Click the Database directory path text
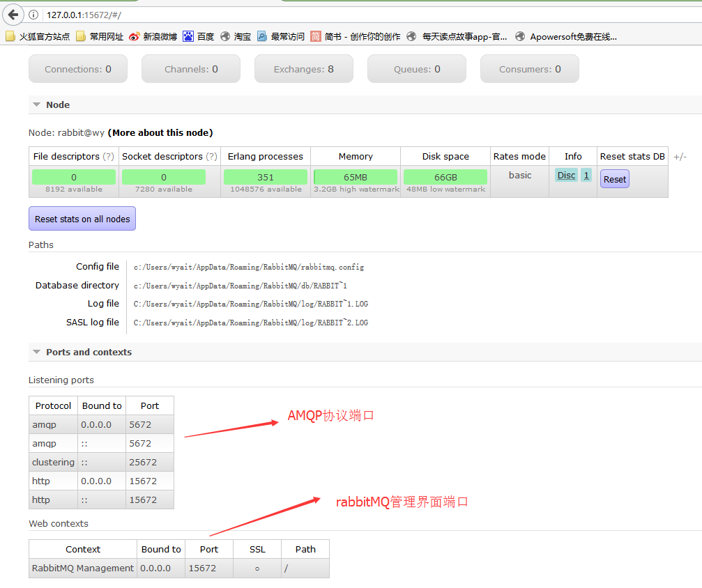Screen dimensions: 702x588 pyautogui.click(x=241, y=286)
